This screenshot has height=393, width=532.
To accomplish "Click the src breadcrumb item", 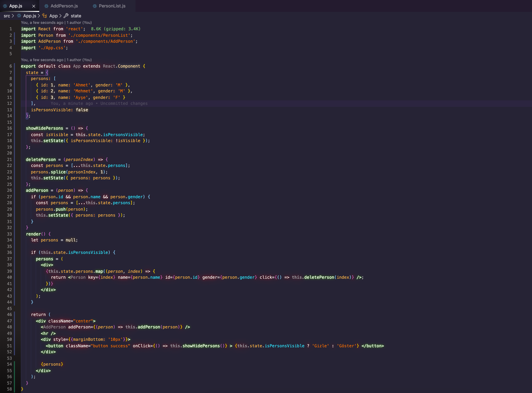I will [x=6, y=16].
